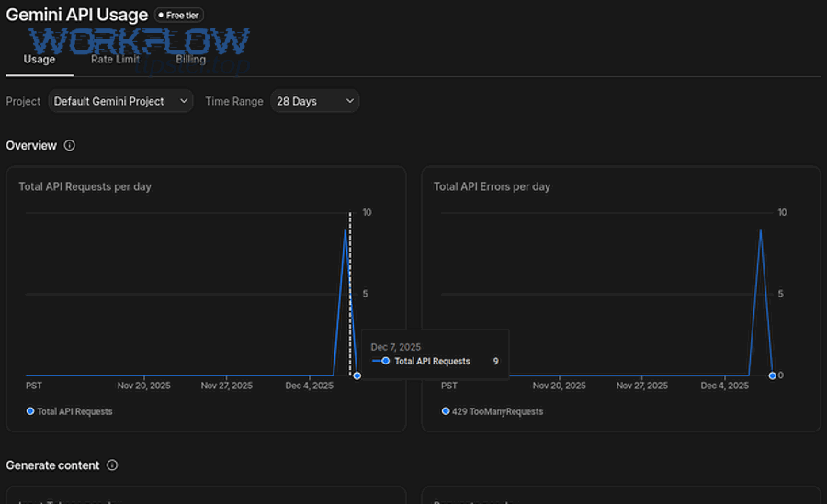Click the Total API Errors per day title
Screen dimensions: 827x504
492,186
